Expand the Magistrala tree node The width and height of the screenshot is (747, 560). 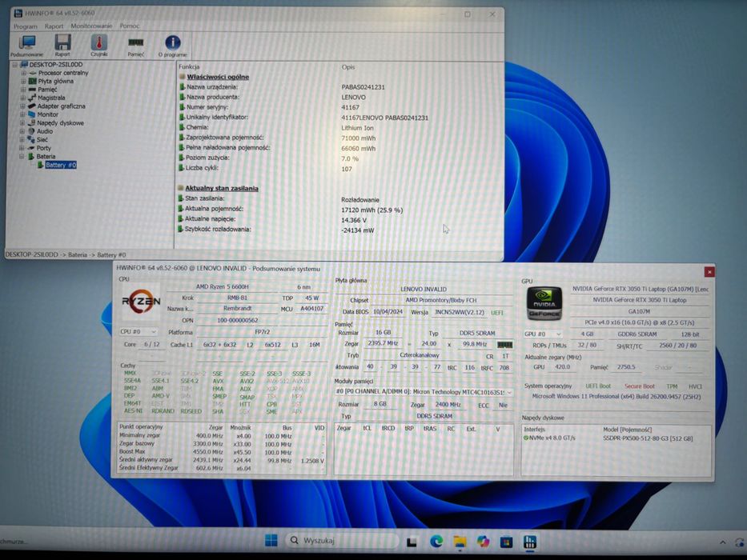[23, 98]
